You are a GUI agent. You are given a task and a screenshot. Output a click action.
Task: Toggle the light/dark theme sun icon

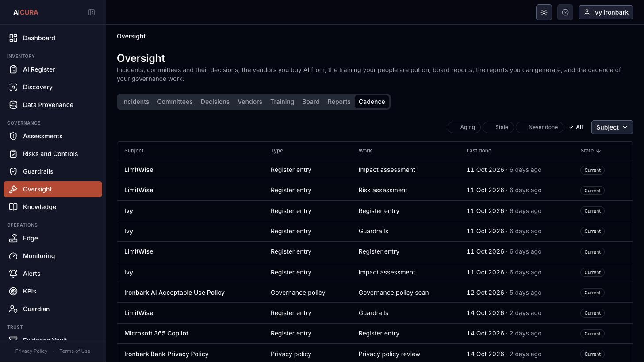(544, 12)
